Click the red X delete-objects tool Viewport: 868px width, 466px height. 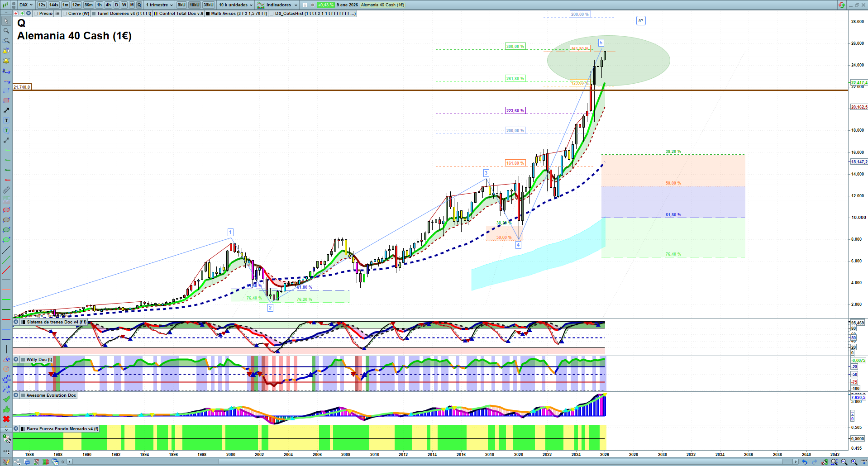6,419
